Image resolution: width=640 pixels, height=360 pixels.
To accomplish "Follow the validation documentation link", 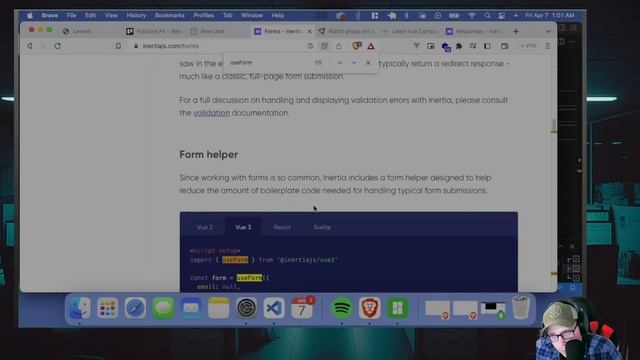I will 211,113.
